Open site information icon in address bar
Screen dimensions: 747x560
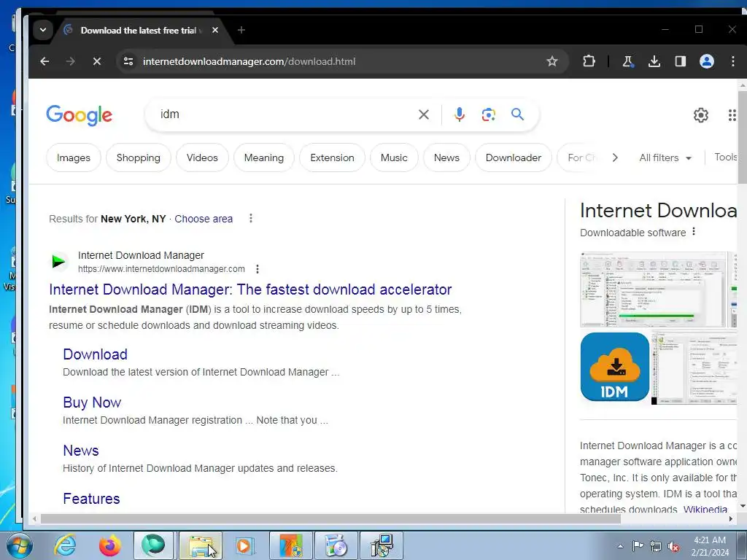[128, 61]
